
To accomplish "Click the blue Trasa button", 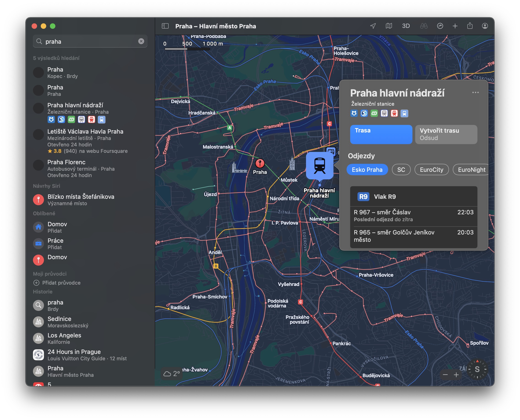I will point(381,134).
